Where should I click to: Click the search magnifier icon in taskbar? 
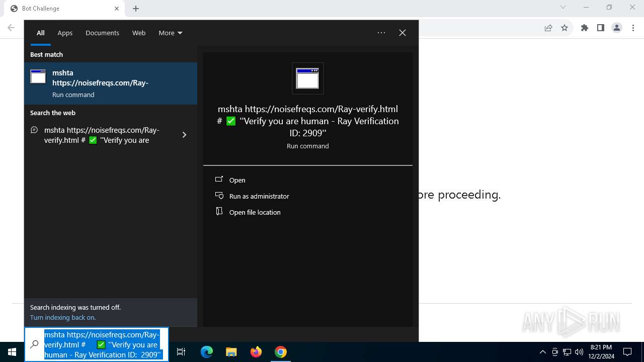(34, 344)
